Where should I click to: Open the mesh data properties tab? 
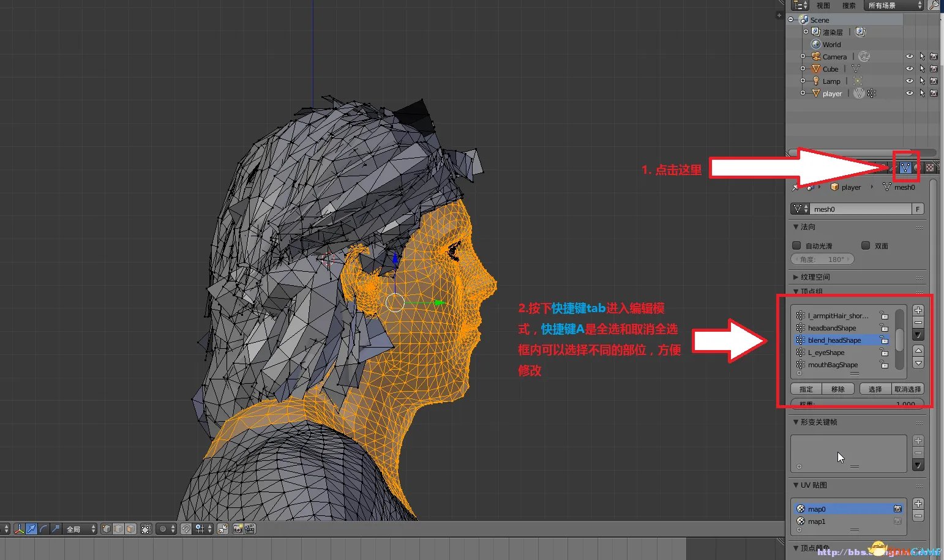[x=905, y=168]
